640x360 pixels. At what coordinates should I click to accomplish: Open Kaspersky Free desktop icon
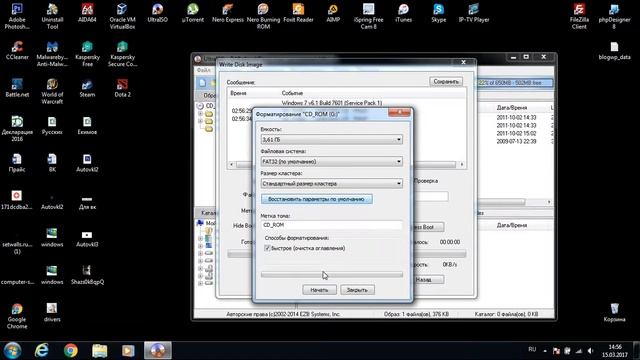[x=87, y=53]
